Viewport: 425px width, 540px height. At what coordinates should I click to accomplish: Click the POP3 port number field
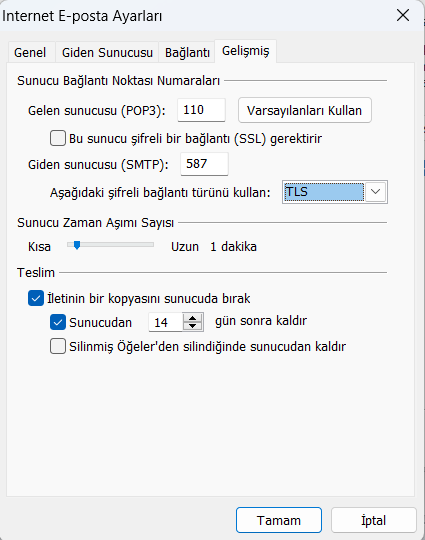pyautogui.click(x=201, y=110)
